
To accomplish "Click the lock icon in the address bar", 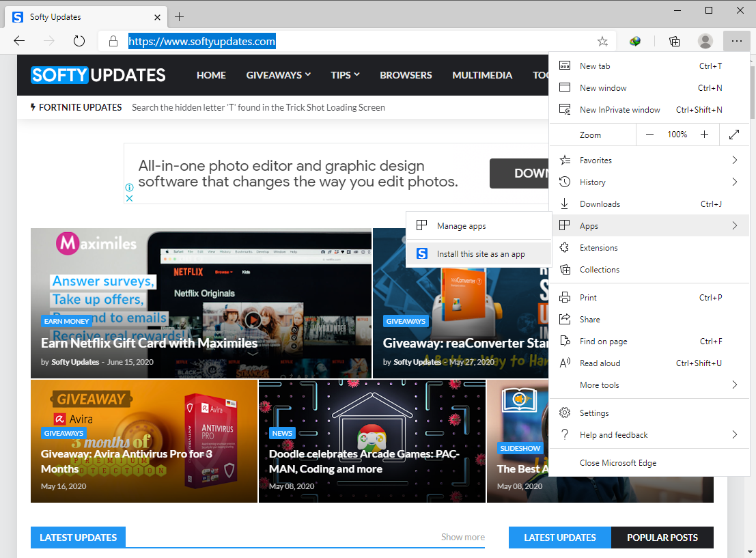I will [x=113, y=42].
